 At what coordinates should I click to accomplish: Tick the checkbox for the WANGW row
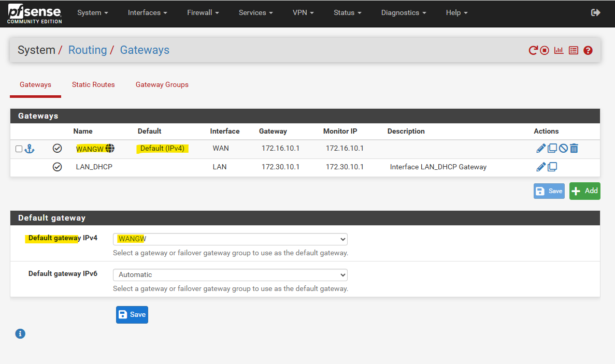19,149
